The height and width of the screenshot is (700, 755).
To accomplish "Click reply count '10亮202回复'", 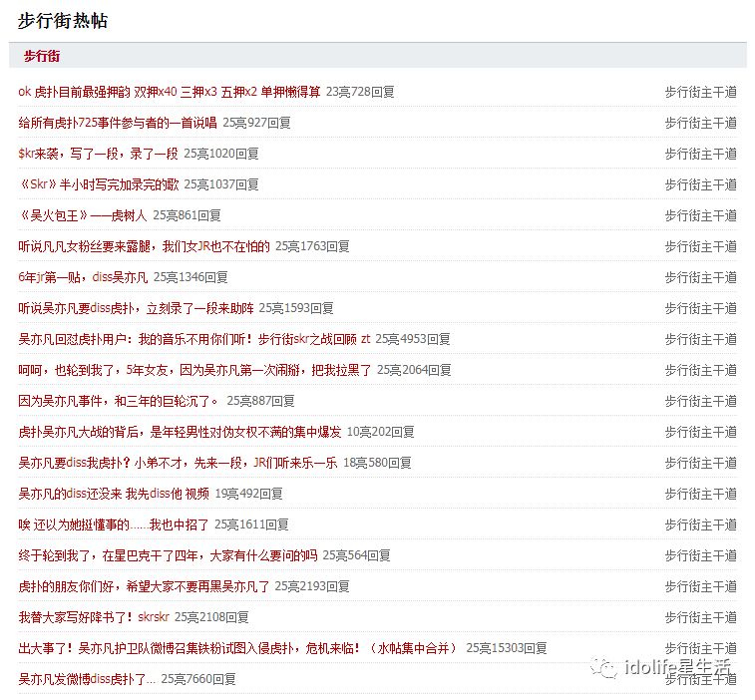I will 380,432.
